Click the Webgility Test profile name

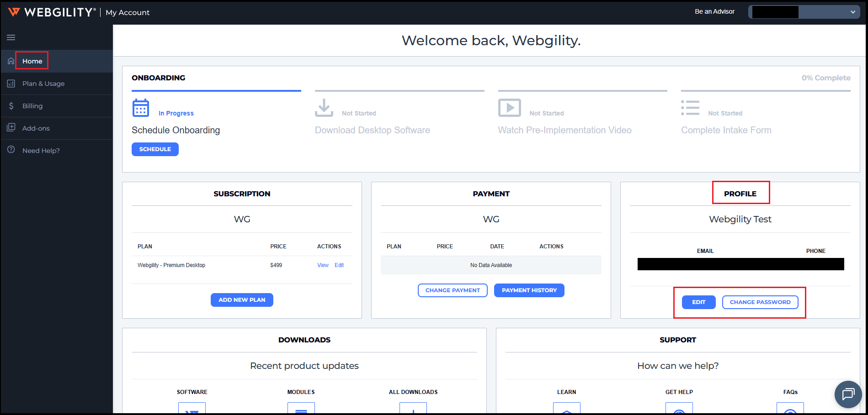pyautogui.click(x=740, y=219)
